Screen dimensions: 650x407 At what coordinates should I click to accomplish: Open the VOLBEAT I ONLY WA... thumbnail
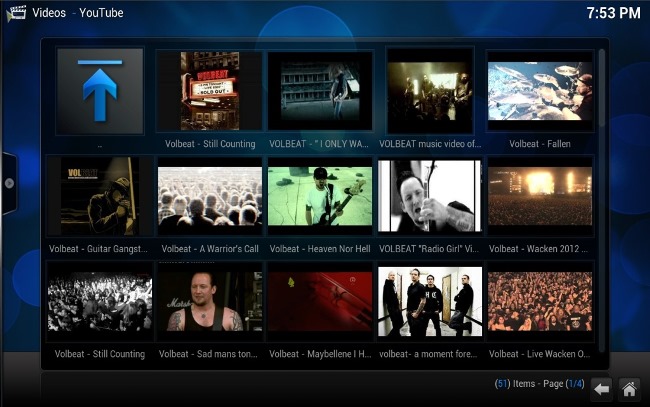tap(320, 91)
